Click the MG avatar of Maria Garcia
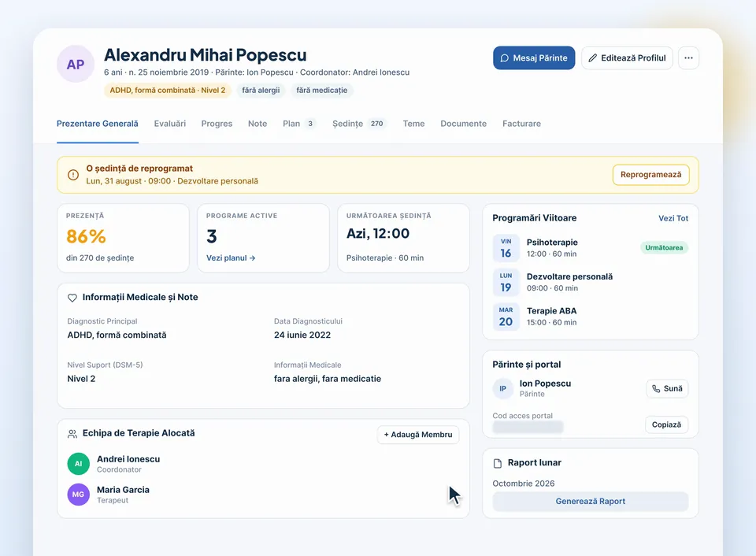The width and height of the screenshot is (756, 556). [x=79, y=495]
